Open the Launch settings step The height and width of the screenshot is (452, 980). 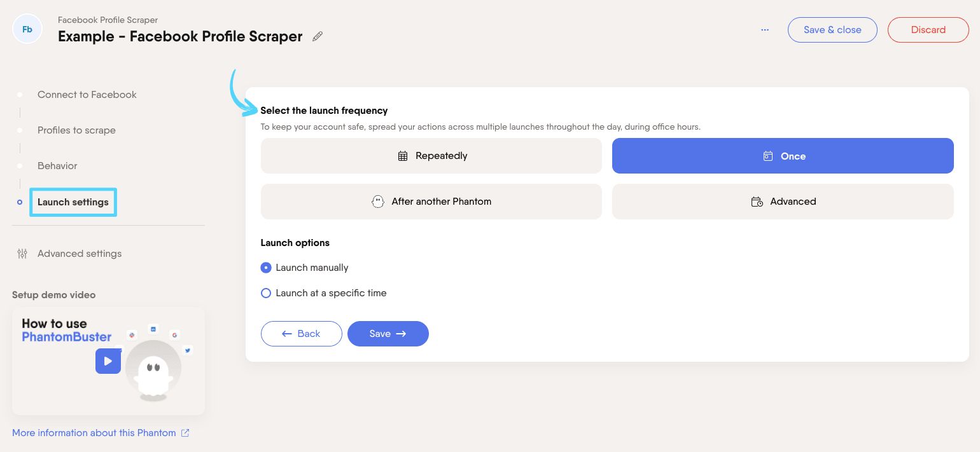point(73,202)
